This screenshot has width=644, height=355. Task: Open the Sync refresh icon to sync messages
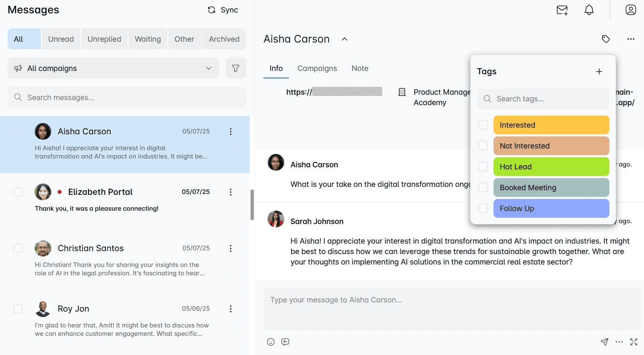click(211, 10)
